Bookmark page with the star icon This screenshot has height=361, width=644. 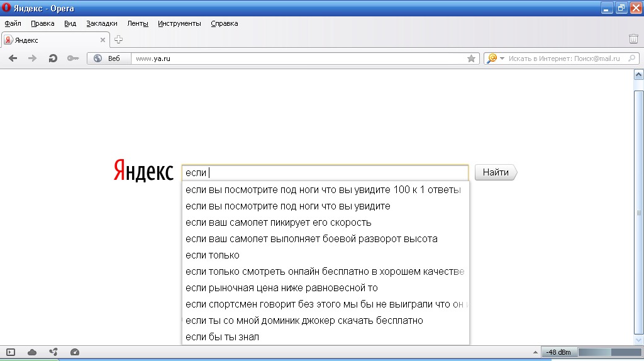click(x=471, y=58)
